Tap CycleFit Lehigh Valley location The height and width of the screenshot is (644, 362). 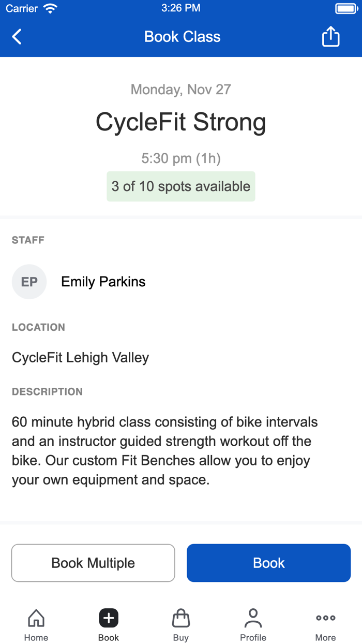[80, 357]
